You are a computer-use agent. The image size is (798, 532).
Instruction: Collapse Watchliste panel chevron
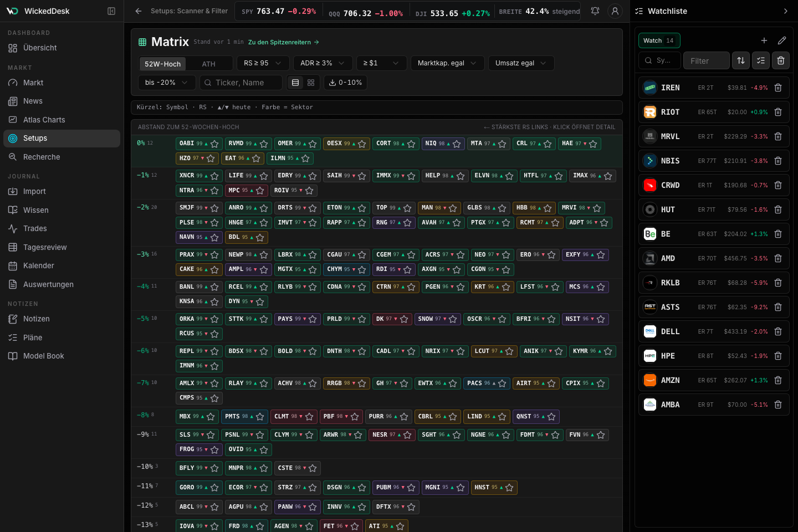(x=785, y=11)
